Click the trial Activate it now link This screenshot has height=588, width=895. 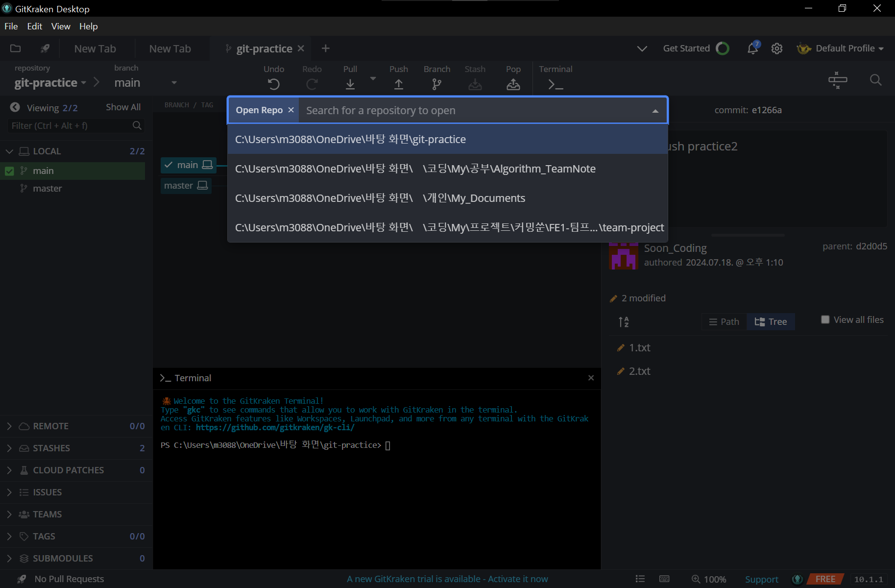[x=518, y=579]
